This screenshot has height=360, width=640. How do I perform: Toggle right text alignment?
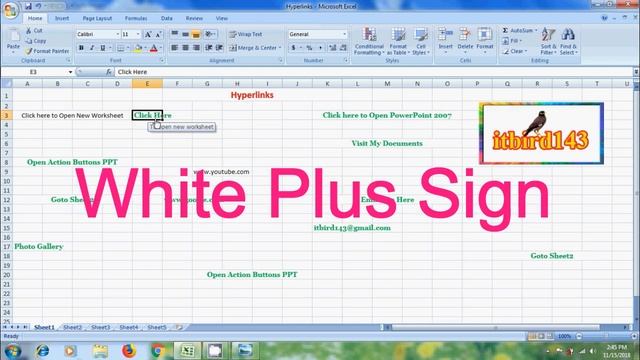196,48
